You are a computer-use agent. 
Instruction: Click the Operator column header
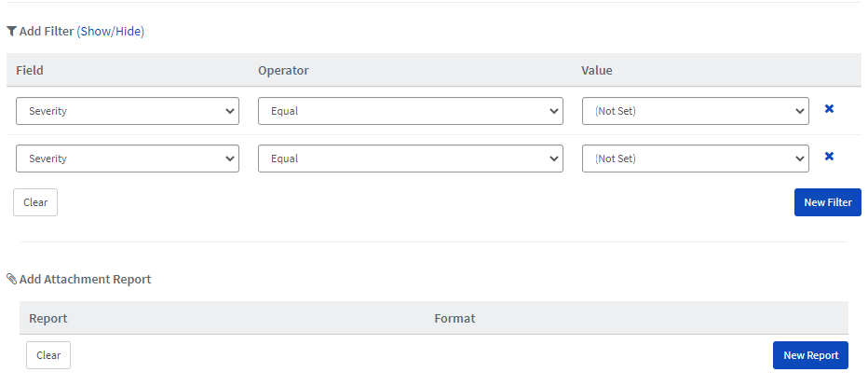(x=283, y=70)
